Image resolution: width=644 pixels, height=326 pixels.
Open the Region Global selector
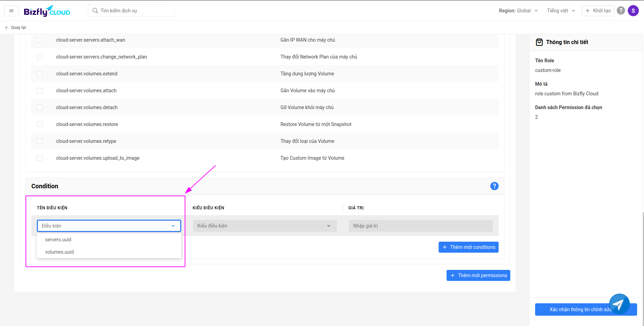click(518, 11)
